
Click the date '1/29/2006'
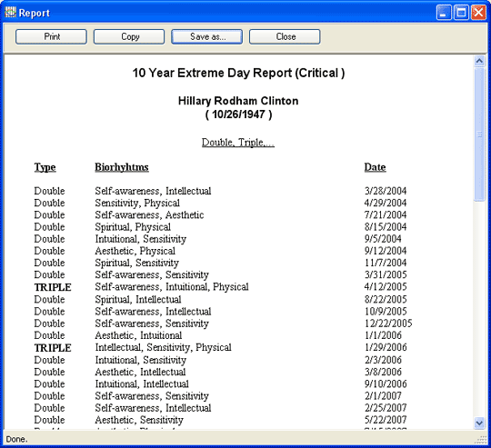[386, 347]
